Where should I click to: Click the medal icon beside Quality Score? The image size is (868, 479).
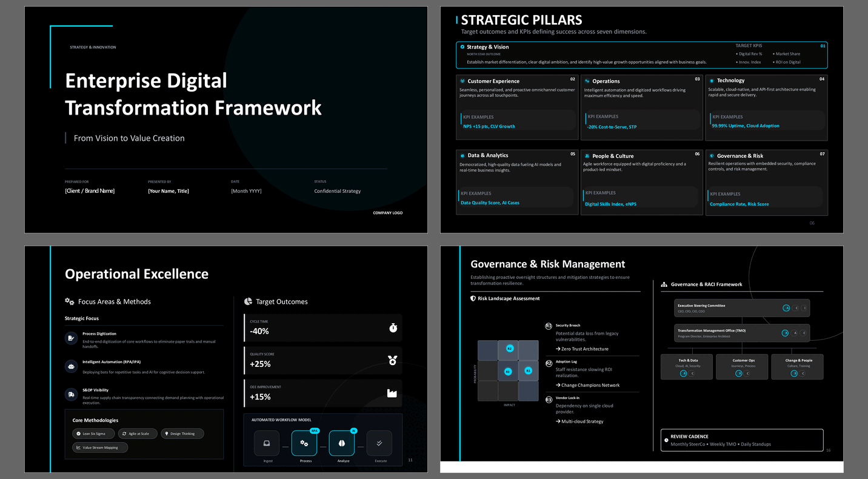click(393, 361)
